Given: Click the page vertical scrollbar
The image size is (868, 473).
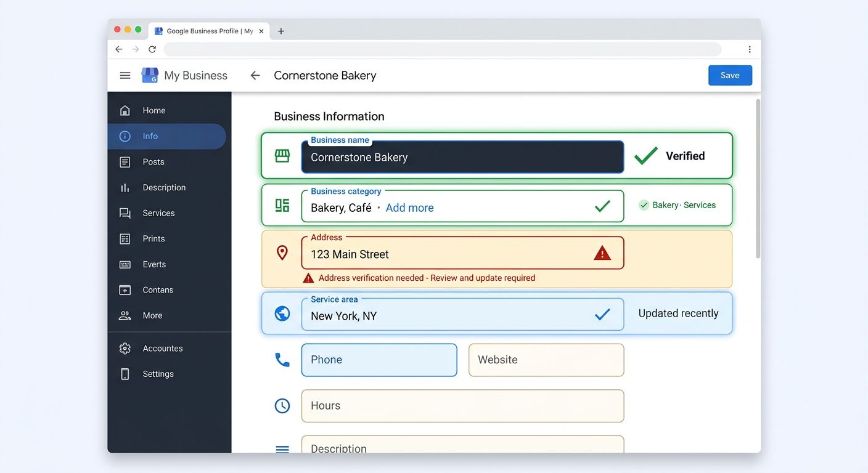Looking at the screenshot, I should tap(758, 179).
